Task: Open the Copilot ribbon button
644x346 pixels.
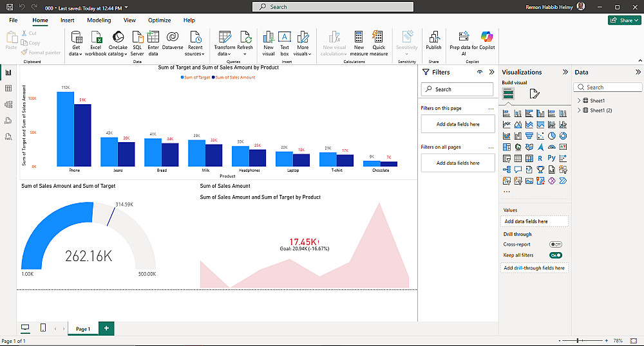Action: (x=487, y=41)
